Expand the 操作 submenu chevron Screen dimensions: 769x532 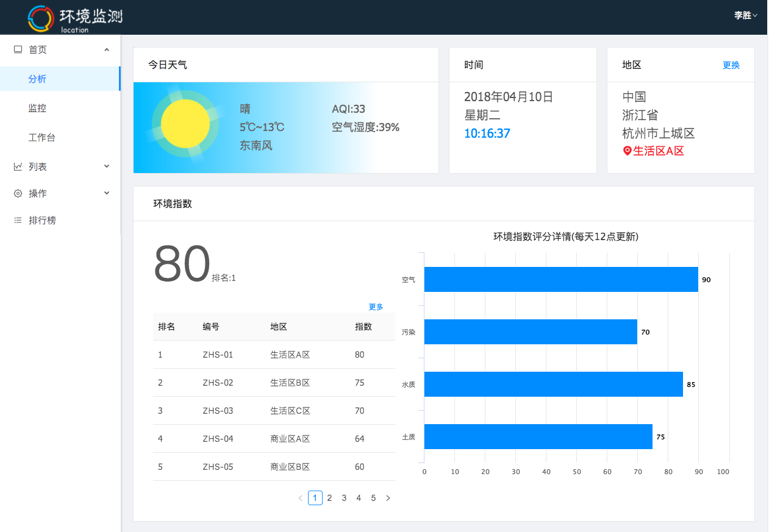tap(107, 193)
